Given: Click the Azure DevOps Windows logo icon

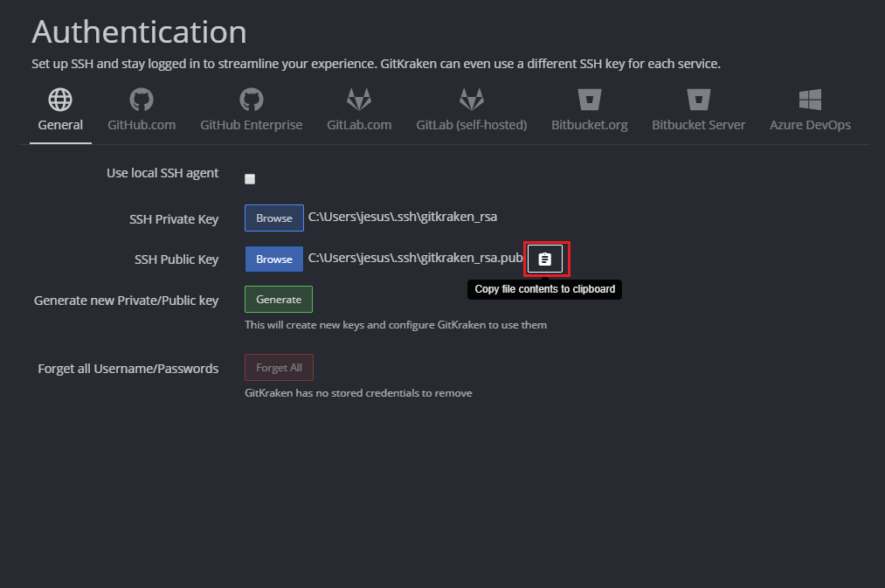Looking at the screenshot, I should coord(810,100).
